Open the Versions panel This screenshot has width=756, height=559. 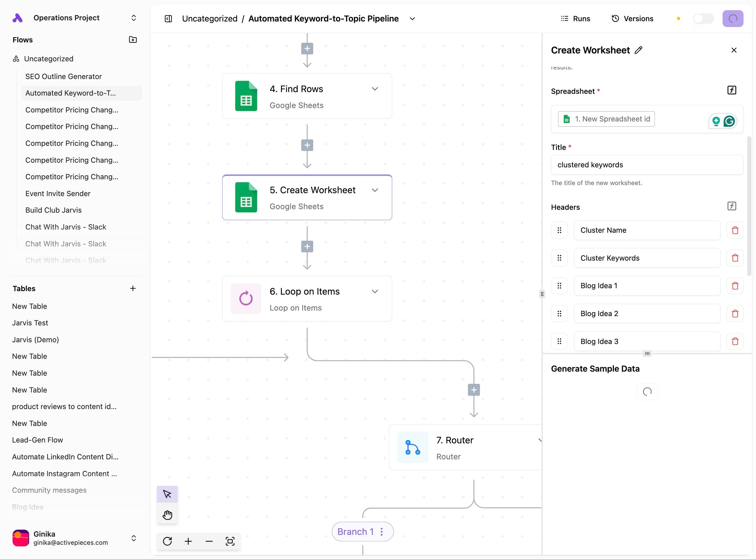coord(632,19)
